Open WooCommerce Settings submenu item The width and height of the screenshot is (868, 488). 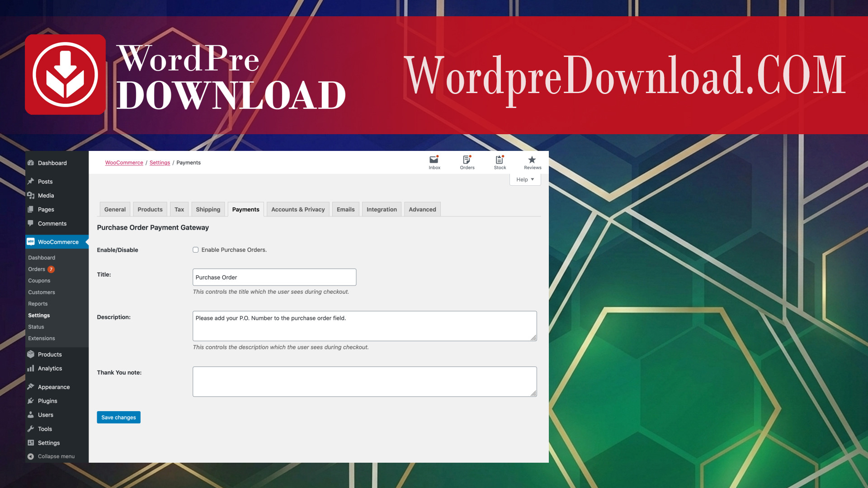39,315
